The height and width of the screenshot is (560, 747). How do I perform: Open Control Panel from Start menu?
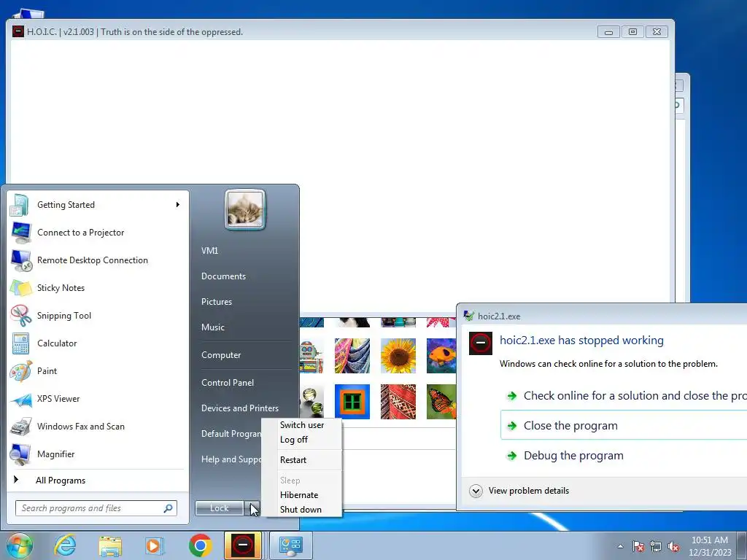tap(228, 383)
